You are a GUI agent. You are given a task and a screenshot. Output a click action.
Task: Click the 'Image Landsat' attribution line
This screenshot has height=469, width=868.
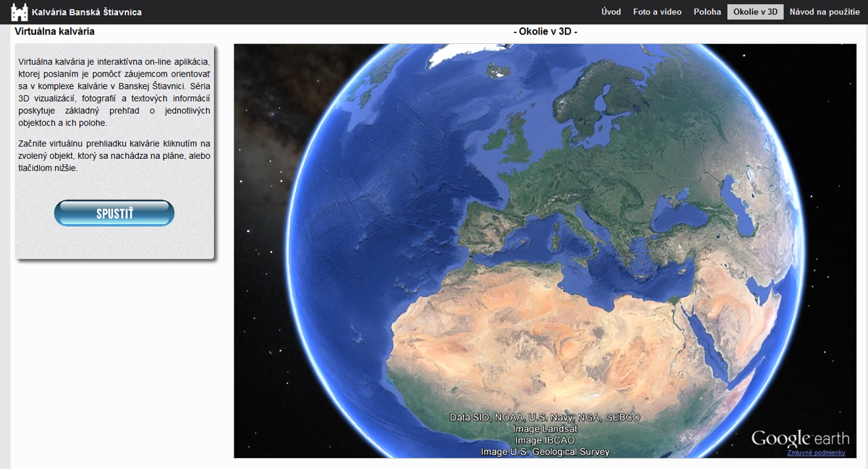545,429
